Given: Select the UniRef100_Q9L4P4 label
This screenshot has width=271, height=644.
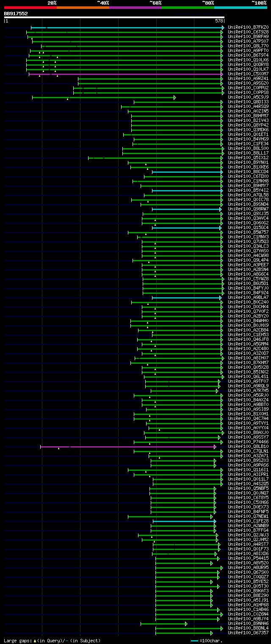Looking at the screenshot, I should pos(248,260).
